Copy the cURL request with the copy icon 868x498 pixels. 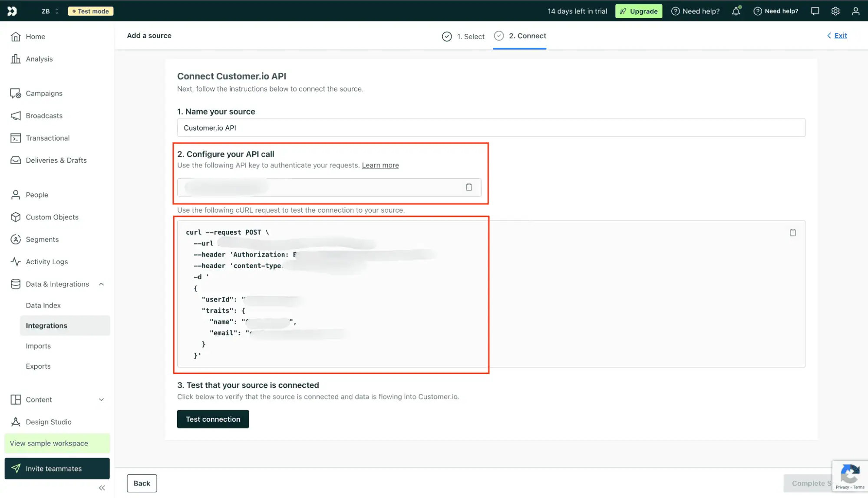point(792,233)
